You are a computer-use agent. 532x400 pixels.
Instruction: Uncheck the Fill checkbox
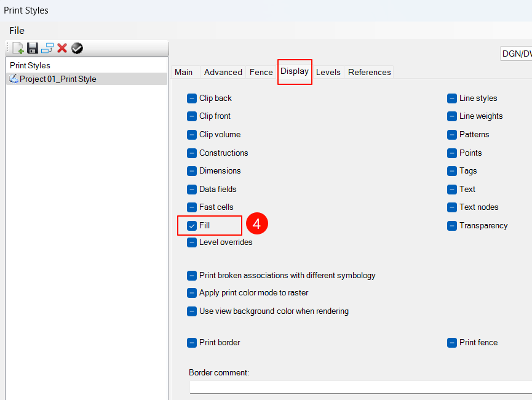pos(192,226)
